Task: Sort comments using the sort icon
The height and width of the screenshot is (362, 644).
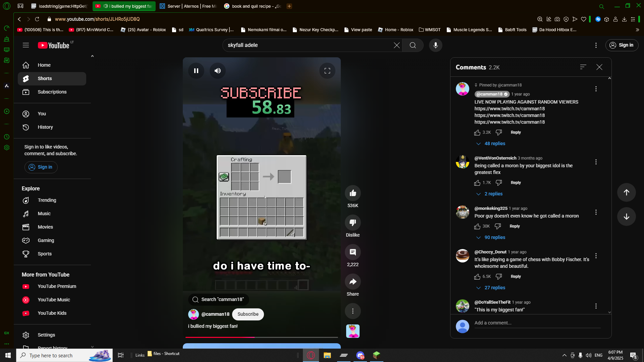Action: 583,67
